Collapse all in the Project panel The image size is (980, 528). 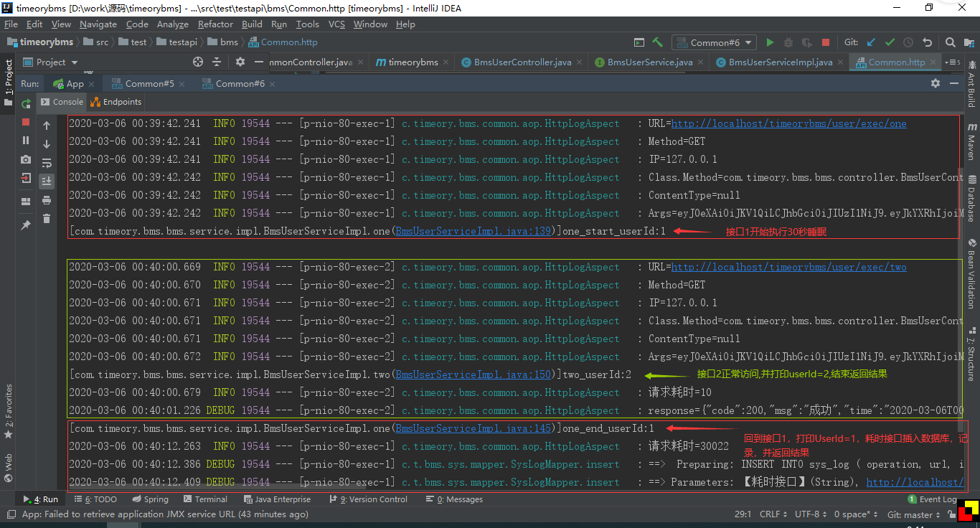[217, 62]
